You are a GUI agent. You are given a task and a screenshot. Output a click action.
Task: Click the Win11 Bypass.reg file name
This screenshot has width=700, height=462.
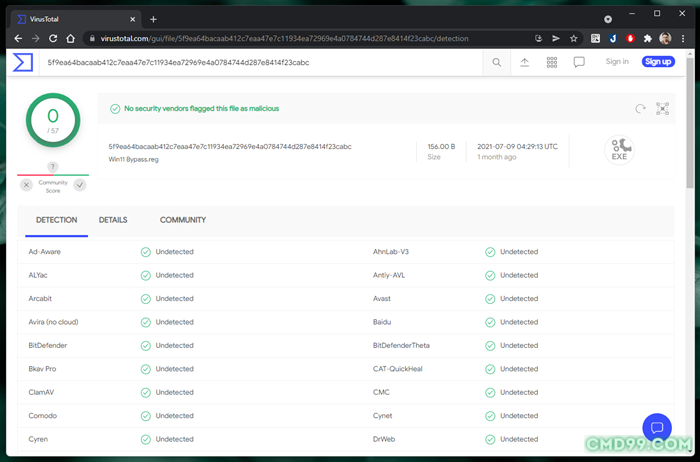[x=133, y=159]
